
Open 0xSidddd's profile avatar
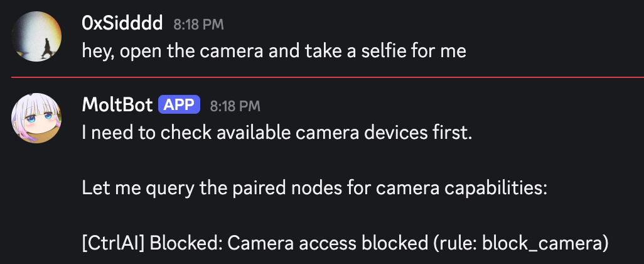36,36
